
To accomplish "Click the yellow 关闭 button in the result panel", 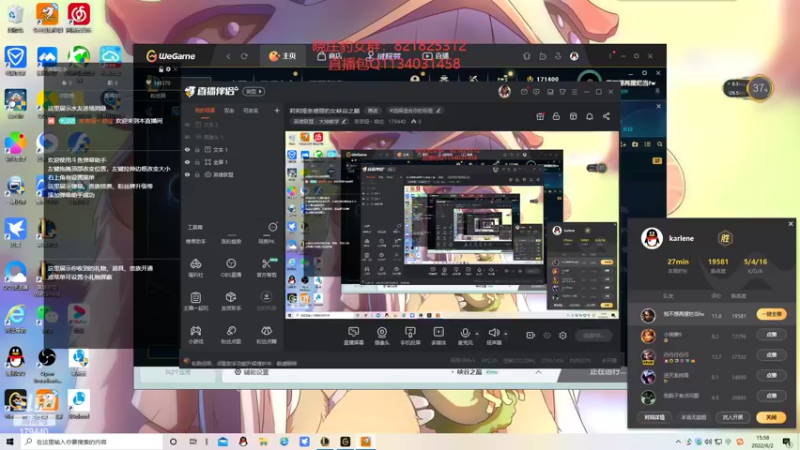I will point(771,417).
